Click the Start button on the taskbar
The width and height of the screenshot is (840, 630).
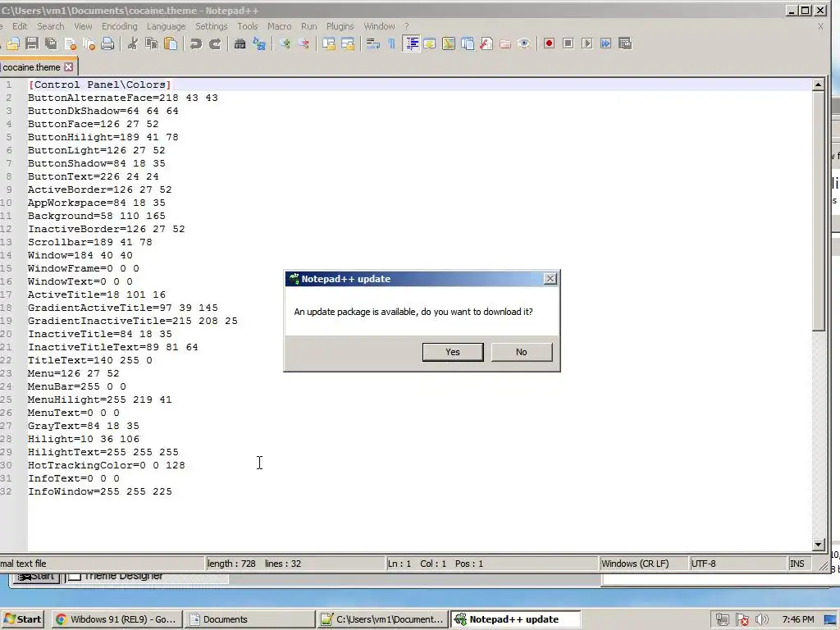23,619
